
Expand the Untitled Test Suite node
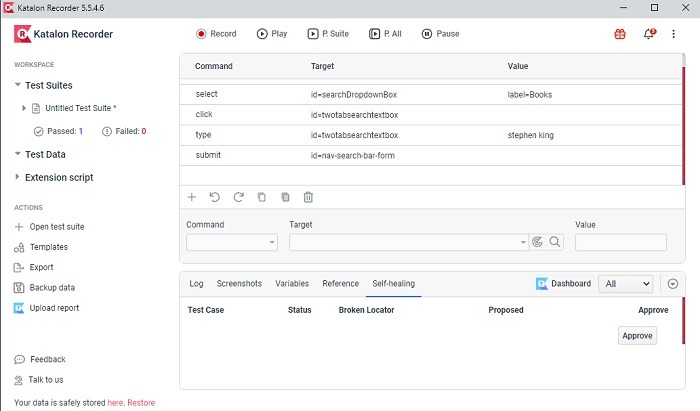pos(24,108)
